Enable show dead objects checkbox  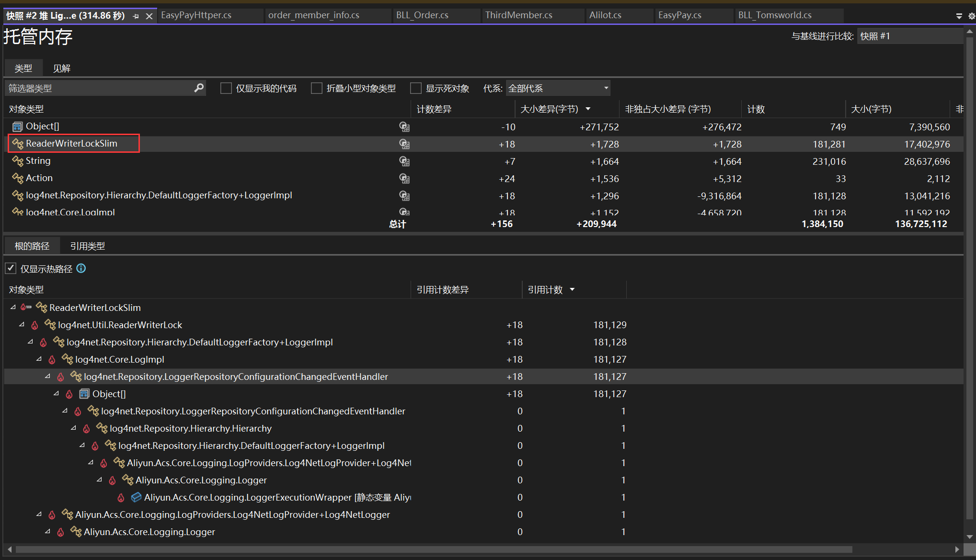416,88
